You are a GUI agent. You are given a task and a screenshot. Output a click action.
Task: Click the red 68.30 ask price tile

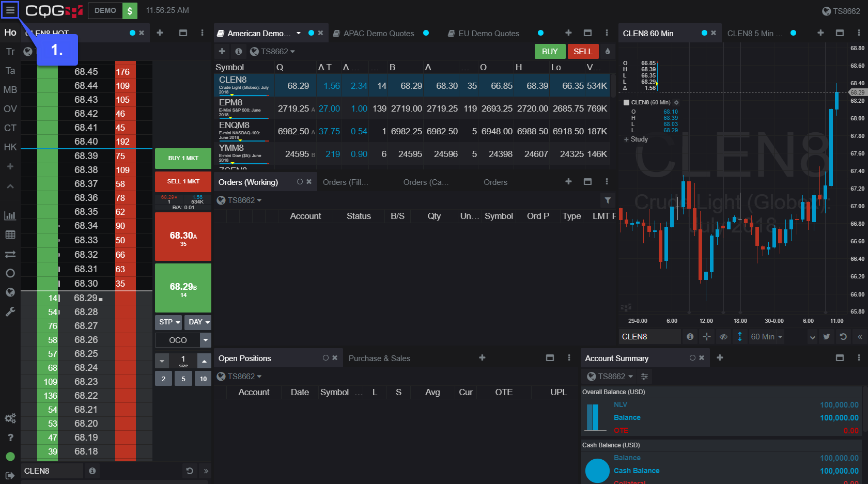pos(183,237)
